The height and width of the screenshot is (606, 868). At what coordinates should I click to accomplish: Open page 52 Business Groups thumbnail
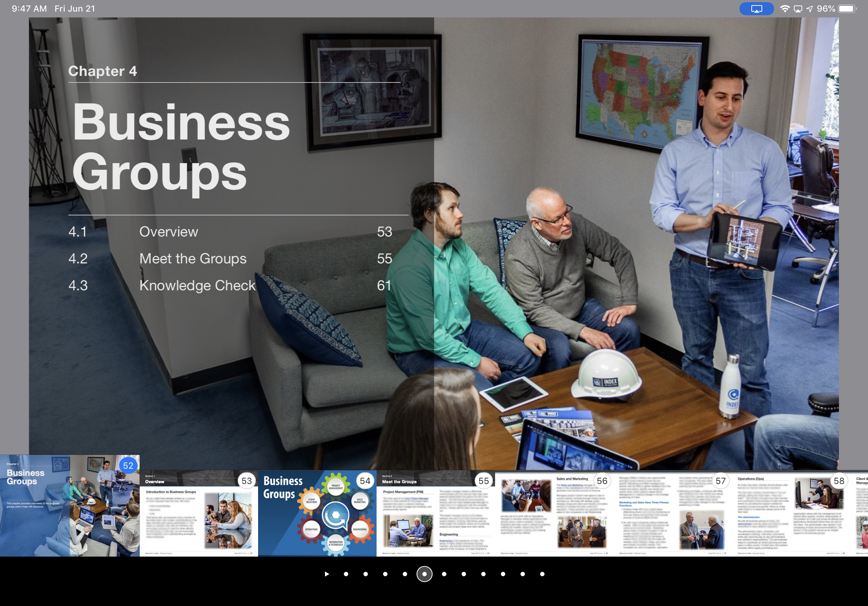point(69,506)
